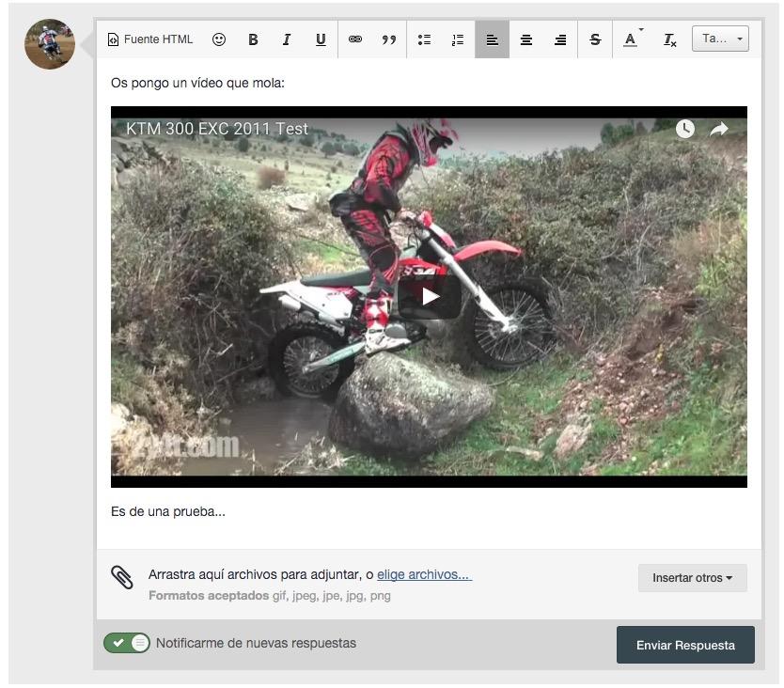Screen dimensions: 784x688
Task: Expand the 'Insertar otros' dropdown
Action: [x=692, y=578]
